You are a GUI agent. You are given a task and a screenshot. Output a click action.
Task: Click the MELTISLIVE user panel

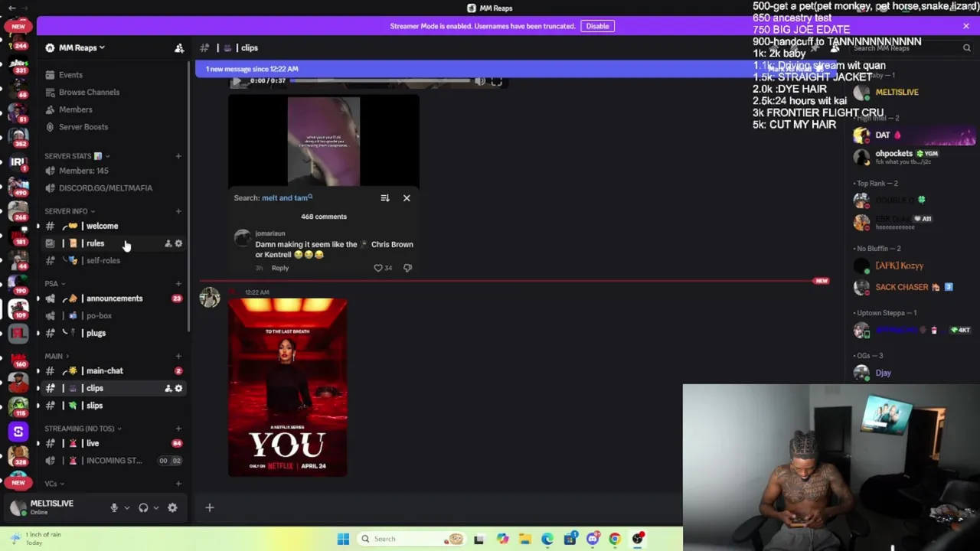52,507
